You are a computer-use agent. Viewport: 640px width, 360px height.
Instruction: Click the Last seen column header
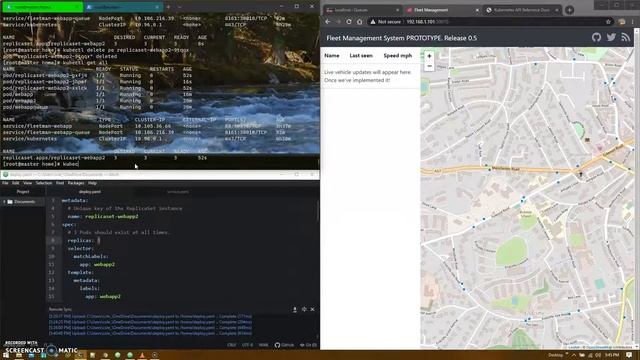361,56
